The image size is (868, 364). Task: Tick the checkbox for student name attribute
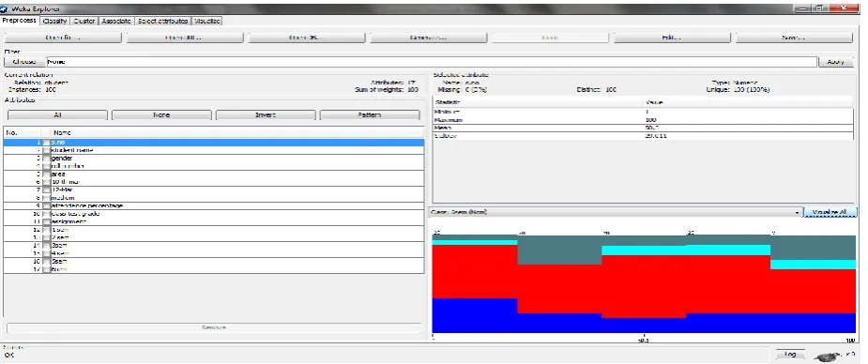[47, 150]
